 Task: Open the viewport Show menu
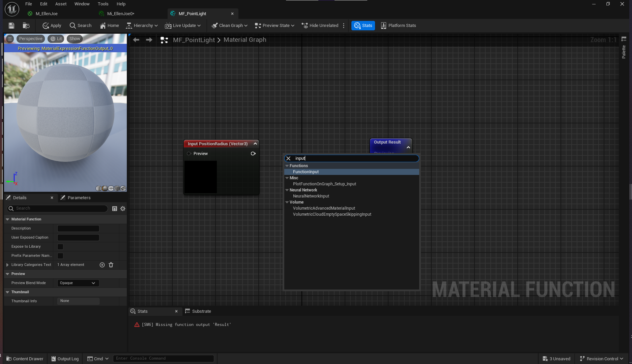[x=75, y=39]
